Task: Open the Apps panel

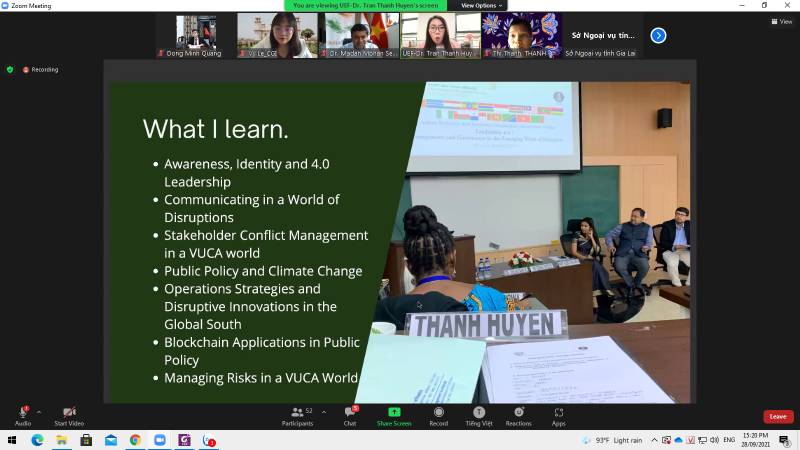Action: tap(558, 415)
